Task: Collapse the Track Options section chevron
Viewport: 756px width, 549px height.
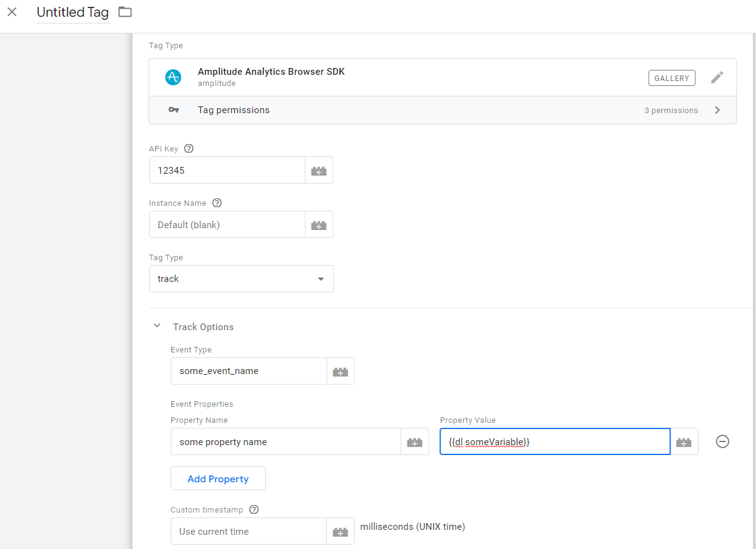Action: click(x=157, y=326)
